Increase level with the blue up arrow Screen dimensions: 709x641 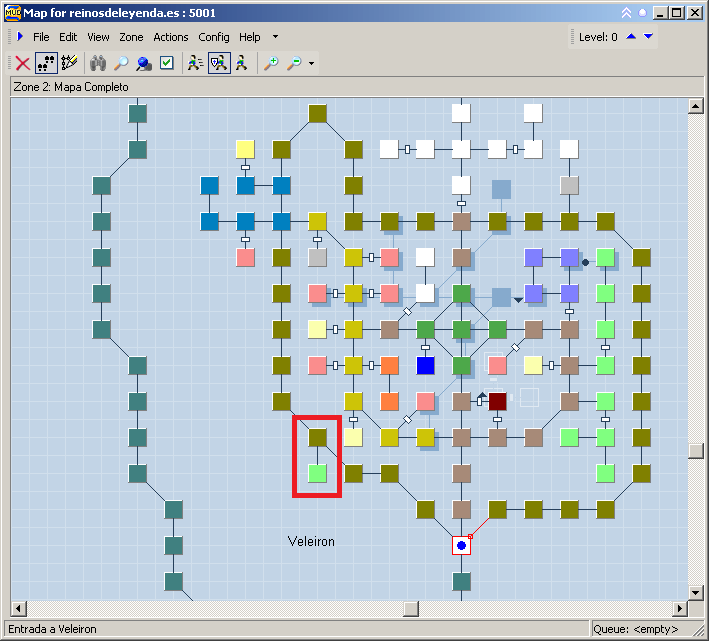coord(631,37)
